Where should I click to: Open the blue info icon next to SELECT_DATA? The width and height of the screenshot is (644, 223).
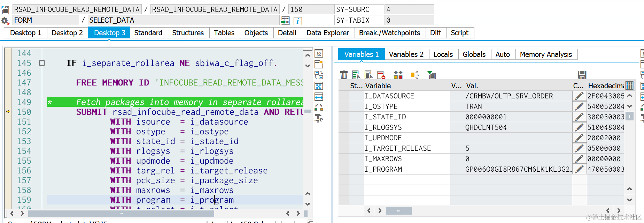[298, 21]
